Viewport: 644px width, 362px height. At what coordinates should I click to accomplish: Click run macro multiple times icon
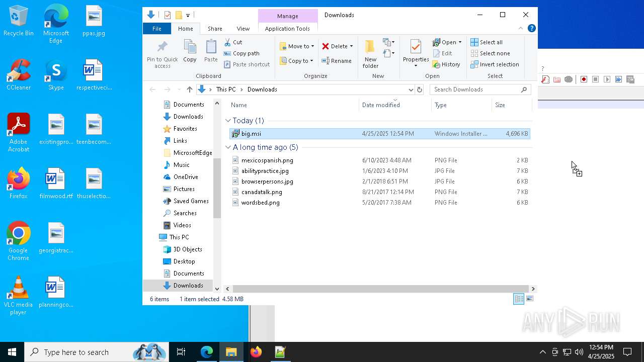coord(618,79)
